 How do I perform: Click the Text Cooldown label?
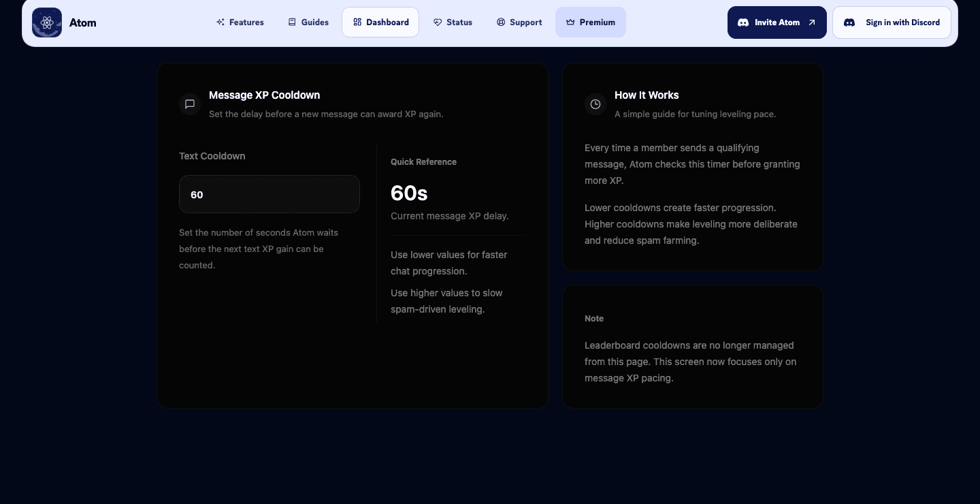[x=212, y=156]
